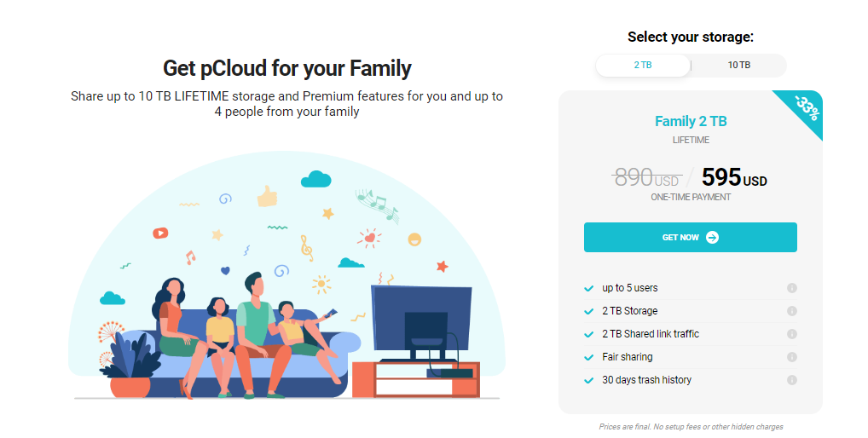Viewport: 868px width, 438px height.
Task: Click the 'Fair sharing' feature row
Action: pos(628,357)
